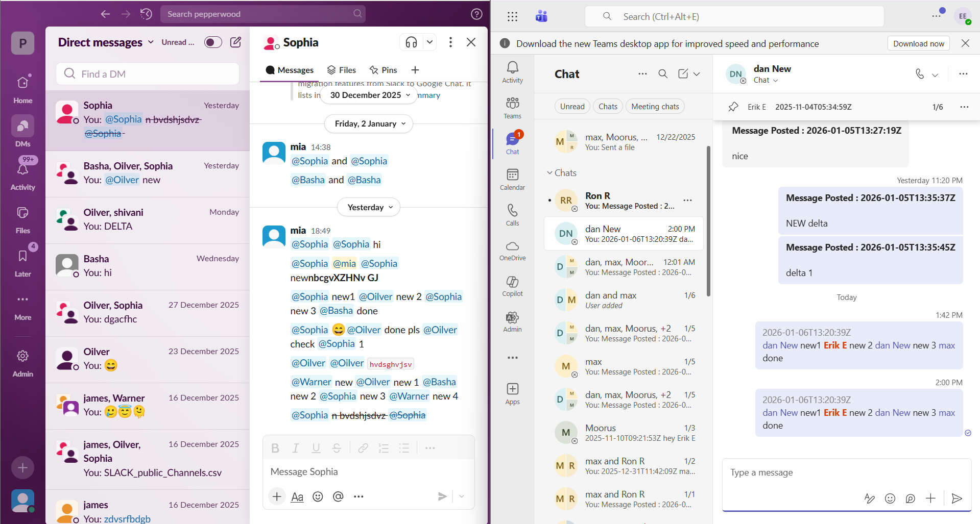This screenshot has height=524, width=980.
Task: Expand the Direct messages header dropdown
Action: (150, 42)
